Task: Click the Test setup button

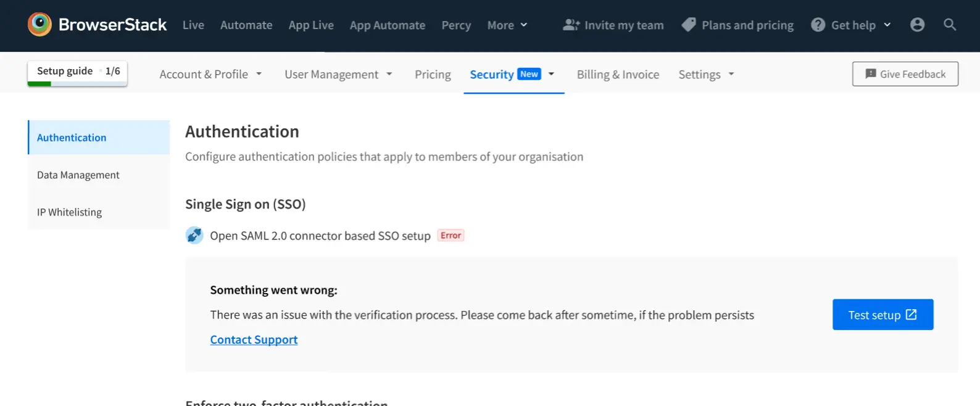Action: point(882,315)
